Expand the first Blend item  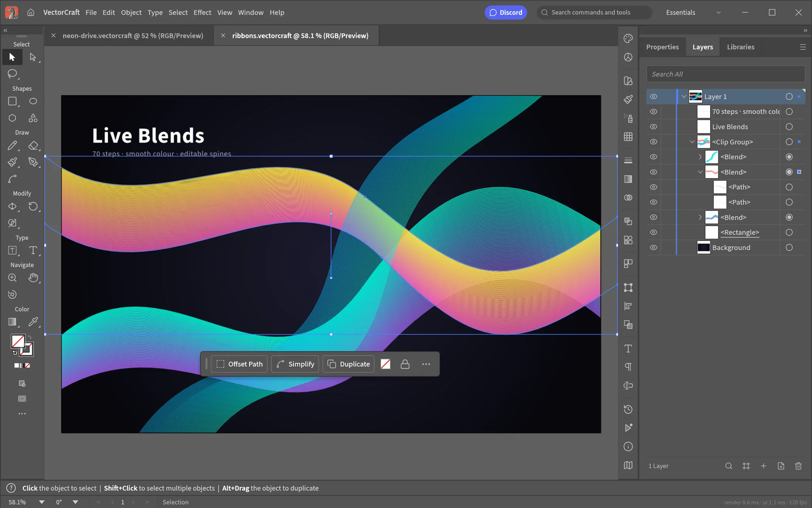tap(700, 157)
